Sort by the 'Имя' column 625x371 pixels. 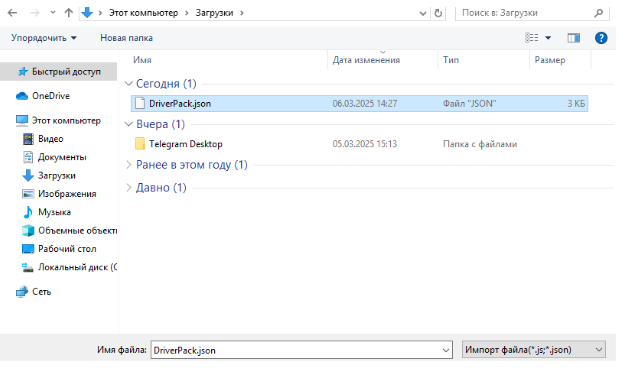click(142, 60)
